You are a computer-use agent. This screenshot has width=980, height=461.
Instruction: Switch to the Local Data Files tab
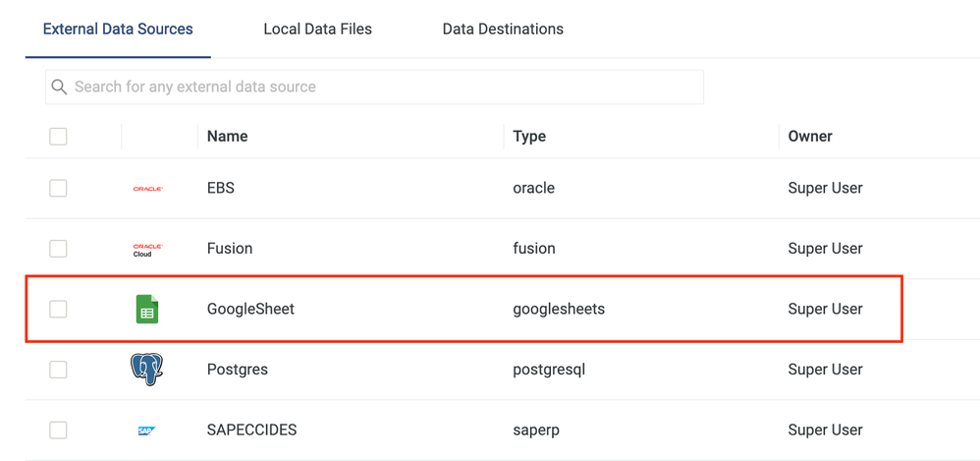tap(317, 29)
